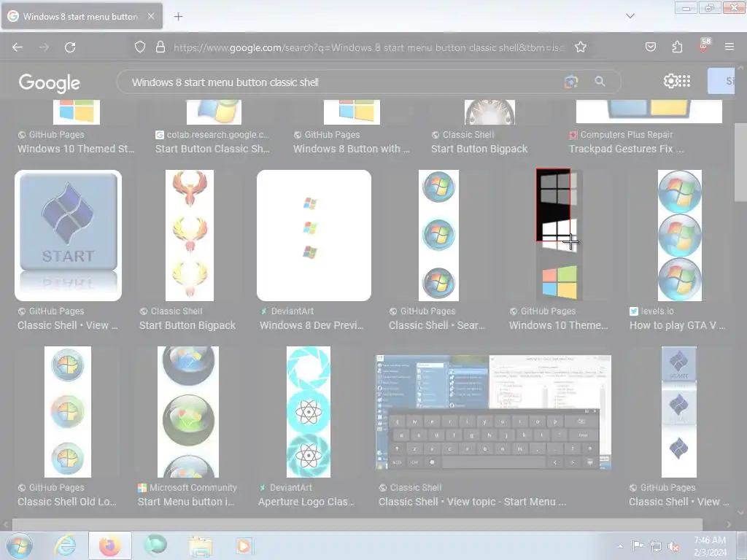Open a new tab with plus button
The width and height of the screenshot is (747, 560).
coord(178,17)
